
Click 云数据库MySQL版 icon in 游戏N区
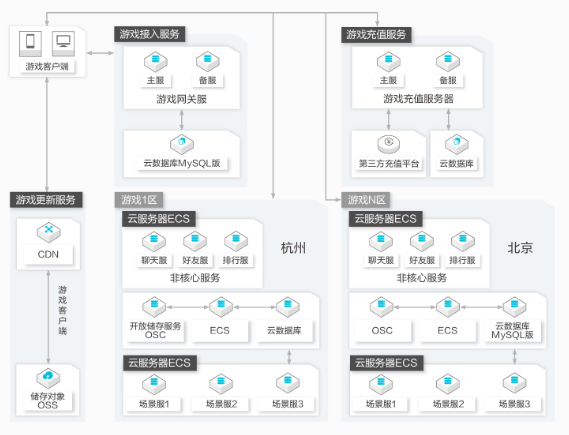point(514,307)
